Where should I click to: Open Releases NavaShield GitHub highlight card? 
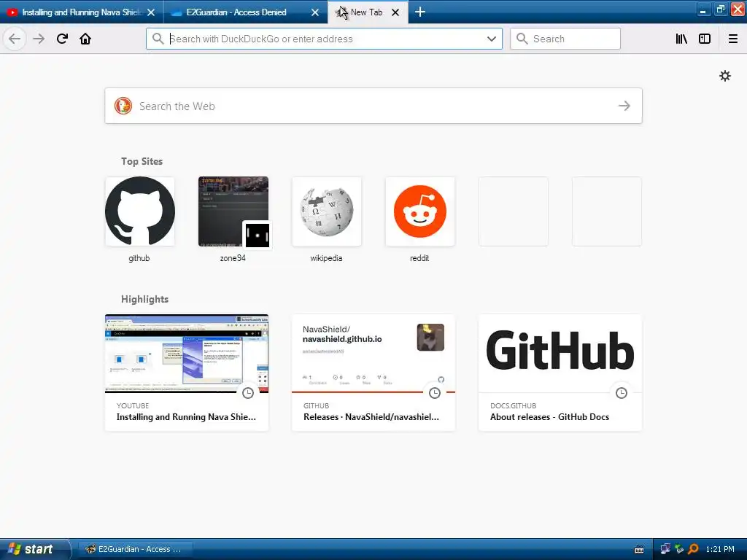coord(373,373)
